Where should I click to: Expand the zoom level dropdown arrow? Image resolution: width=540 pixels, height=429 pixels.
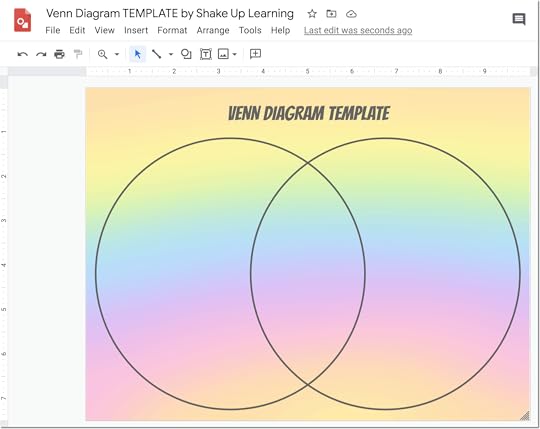point(117,54)
